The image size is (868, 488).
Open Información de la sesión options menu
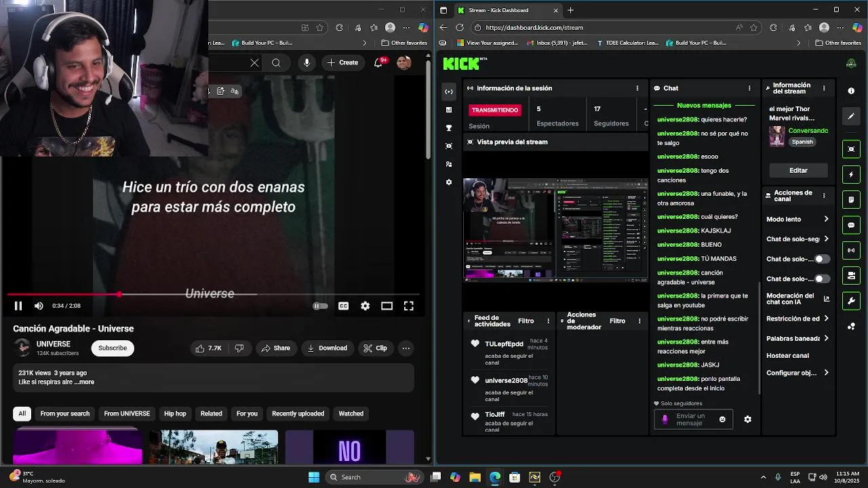(637, 88)
